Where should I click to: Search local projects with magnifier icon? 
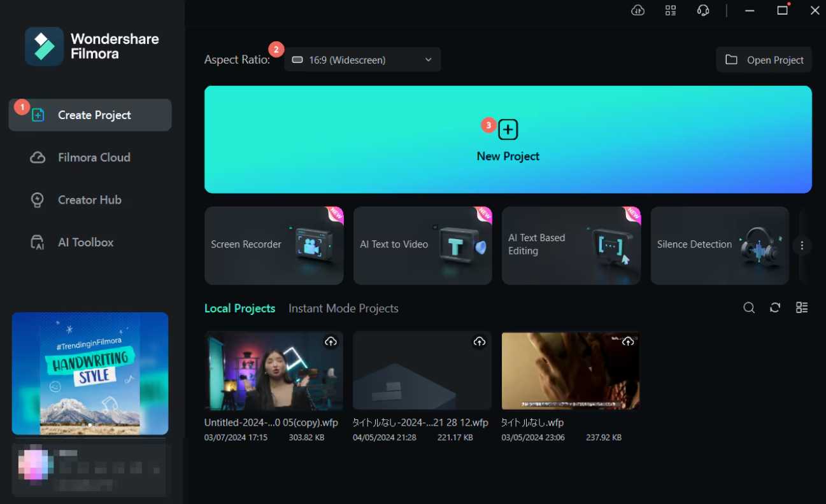749,308
